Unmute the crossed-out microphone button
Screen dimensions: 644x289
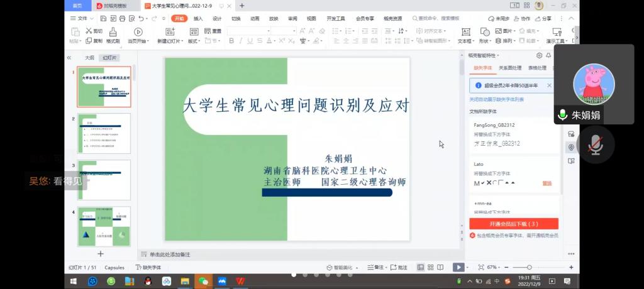(594, 145)
